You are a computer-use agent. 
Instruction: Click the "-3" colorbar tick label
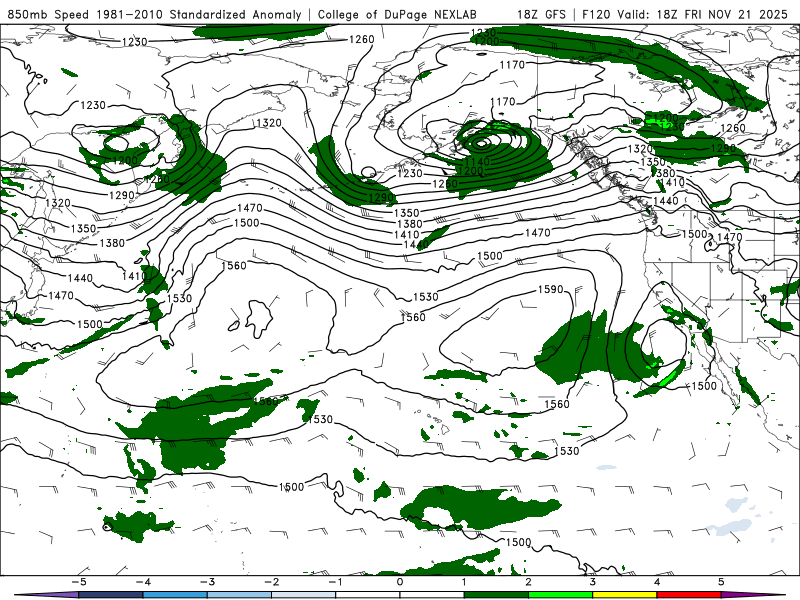click(207, 582)
